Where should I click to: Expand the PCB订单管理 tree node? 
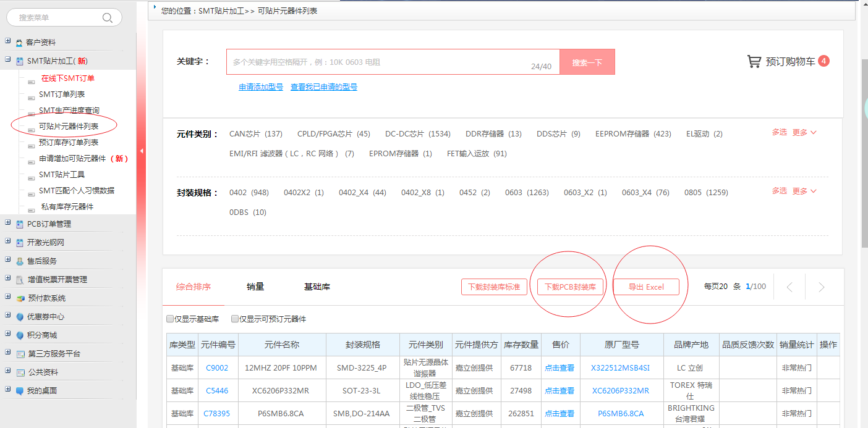8,224
